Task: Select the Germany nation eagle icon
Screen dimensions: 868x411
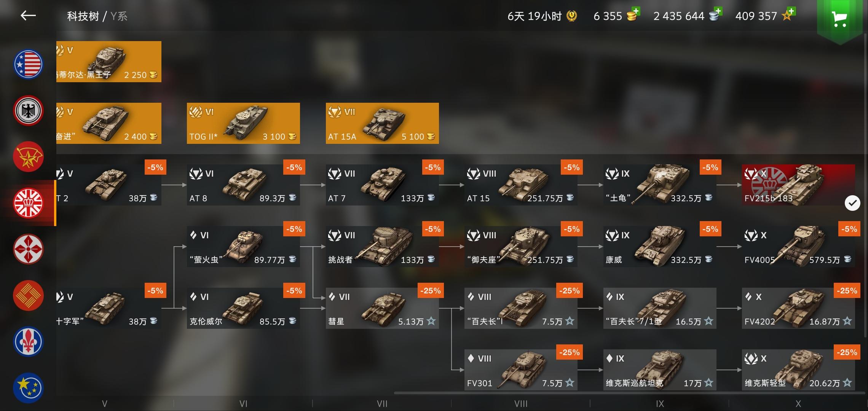Action: tap(28, 111)
